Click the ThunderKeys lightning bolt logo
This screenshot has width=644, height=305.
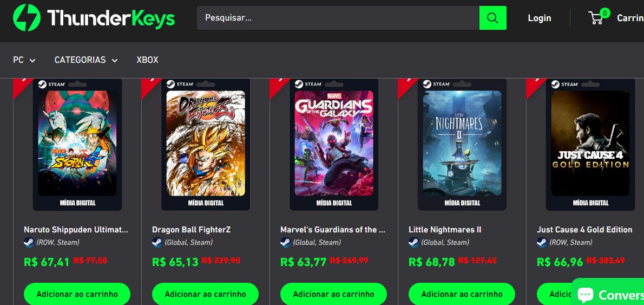click(27, 18)
